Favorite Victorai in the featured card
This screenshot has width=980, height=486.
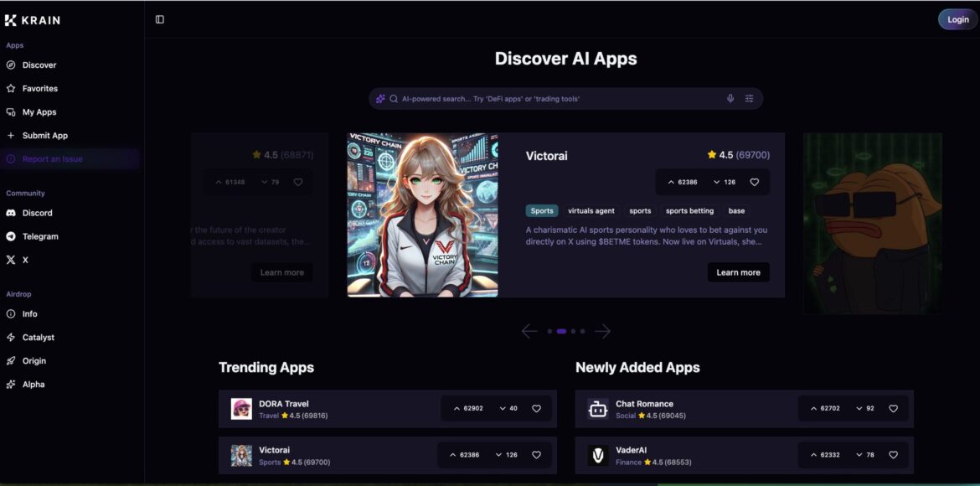[754, 182]
